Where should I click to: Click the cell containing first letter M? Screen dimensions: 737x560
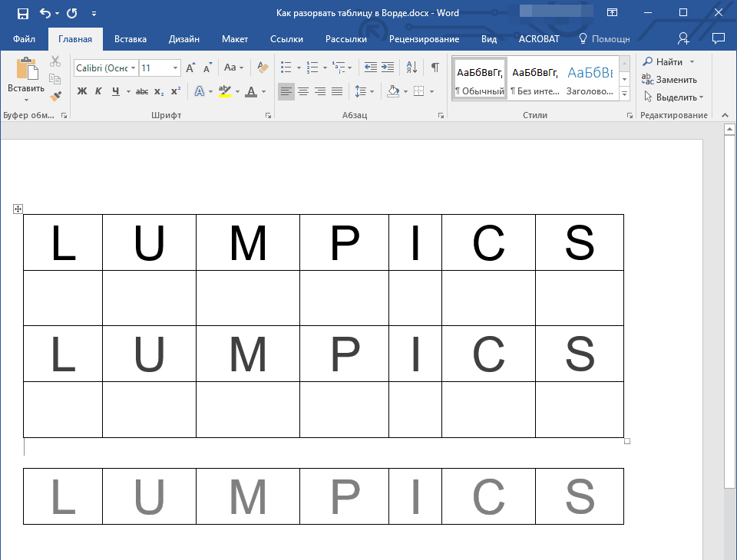point(247,242)
